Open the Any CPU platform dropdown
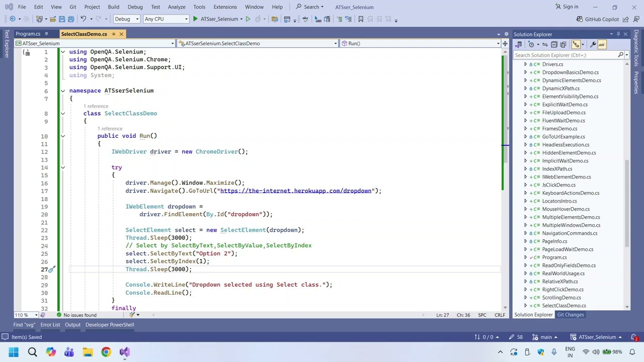The height and width of the screenshot is (362, 644). (166, 19)
